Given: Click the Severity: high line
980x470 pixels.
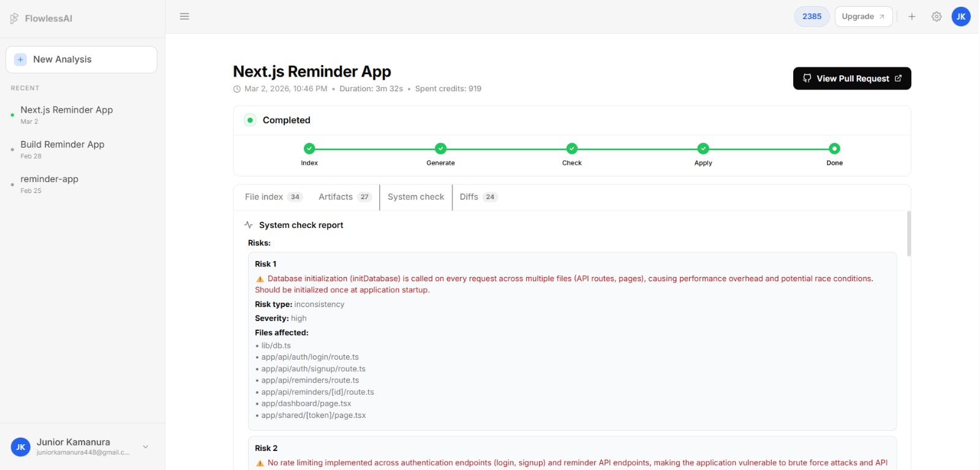Looking at the screenshot, I should (281, 319).
